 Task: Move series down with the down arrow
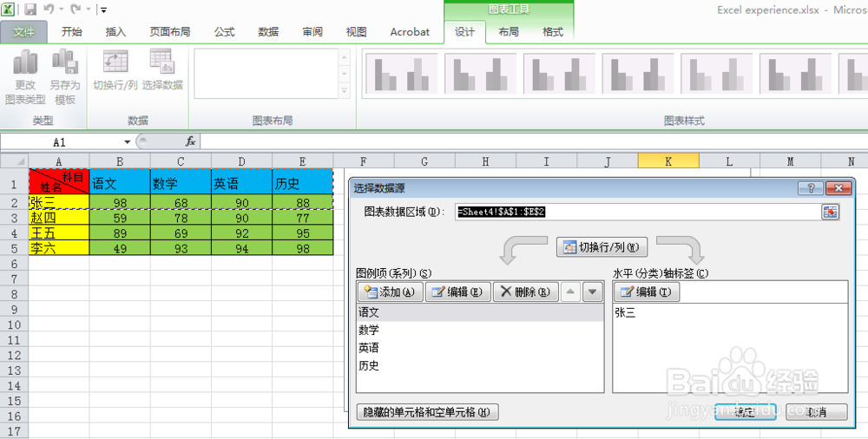point(592,292)
